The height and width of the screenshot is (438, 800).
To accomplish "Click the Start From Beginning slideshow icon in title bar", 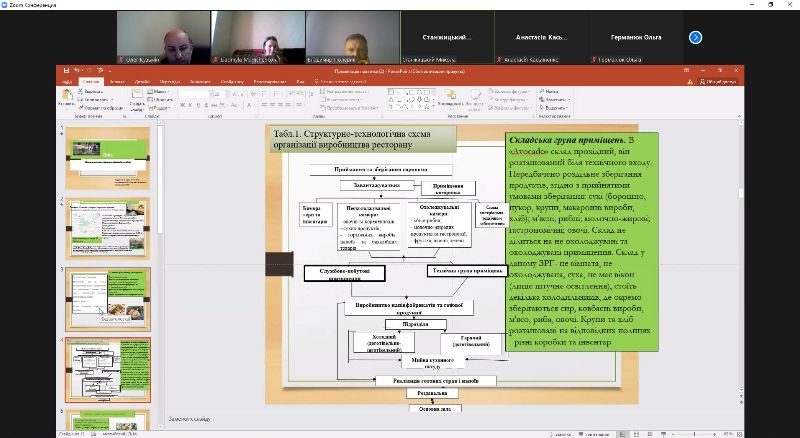I will (x=101, y=70).
